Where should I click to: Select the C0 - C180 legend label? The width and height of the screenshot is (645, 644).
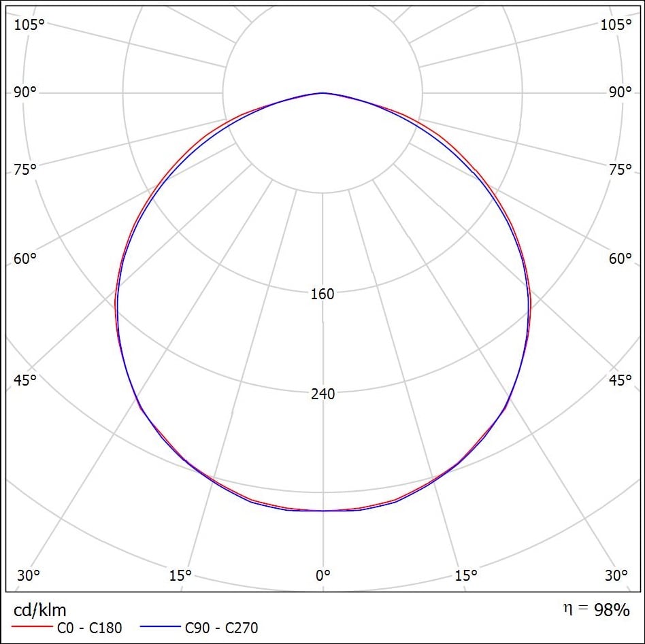click(89, 628)
